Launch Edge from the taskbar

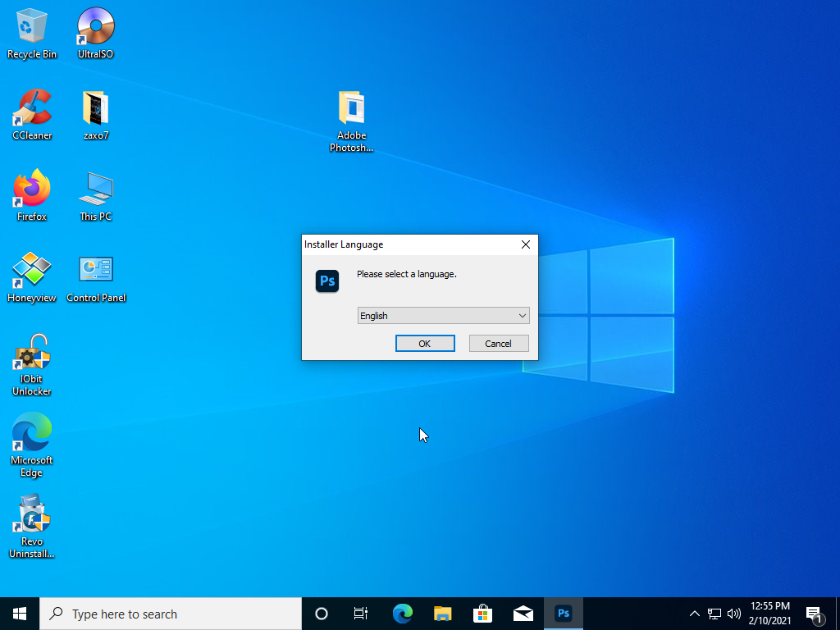click(402, 614)
